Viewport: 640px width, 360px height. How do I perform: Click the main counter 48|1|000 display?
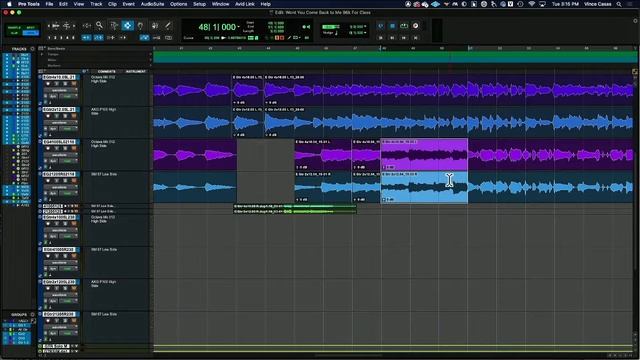217,27
